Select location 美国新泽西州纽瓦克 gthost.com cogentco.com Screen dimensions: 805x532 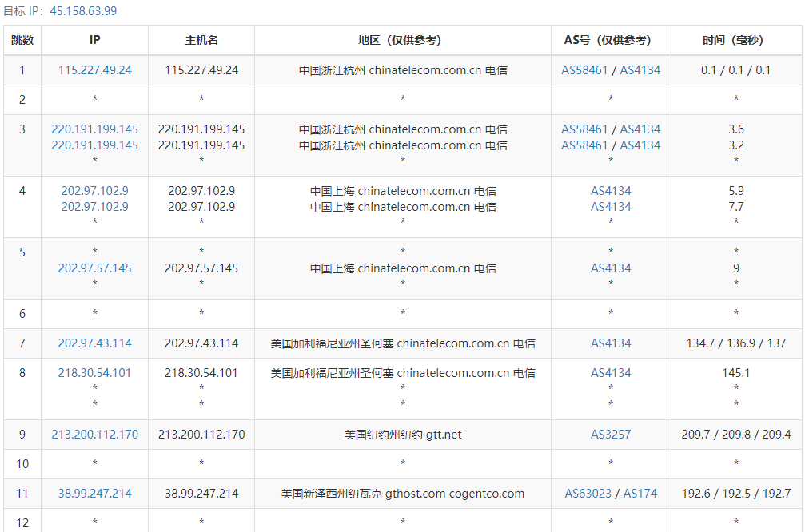[x=403, y=494]
